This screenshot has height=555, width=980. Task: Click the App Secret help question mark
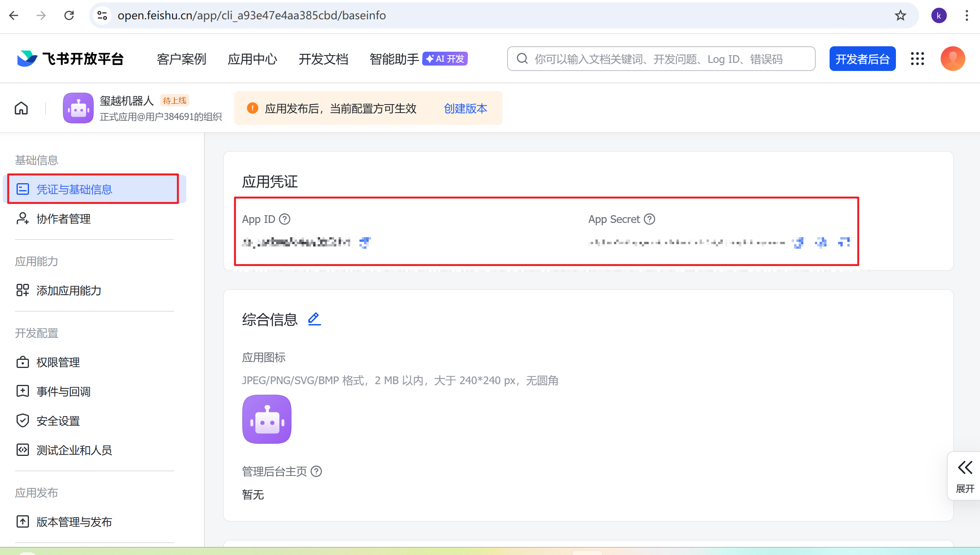tap(649, 219)
